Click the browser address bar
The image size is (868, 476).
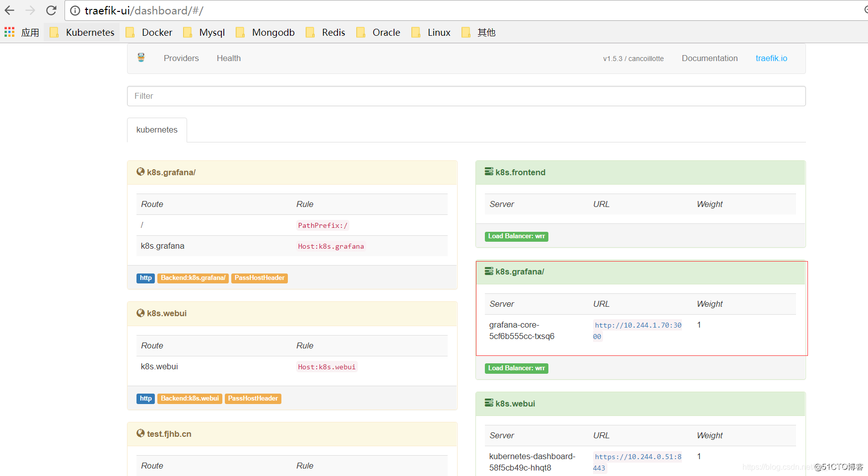(x=467, y=10)
